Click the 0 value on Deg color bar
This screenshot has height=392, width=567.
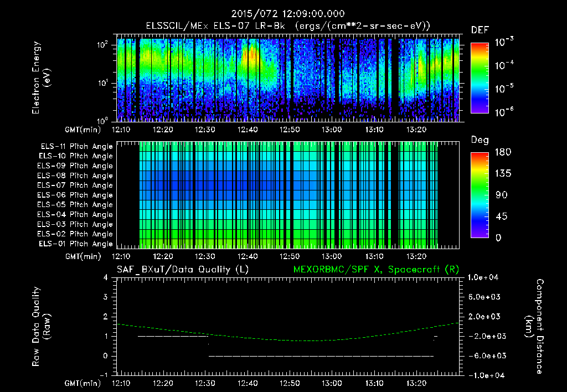tap(498, 238)
